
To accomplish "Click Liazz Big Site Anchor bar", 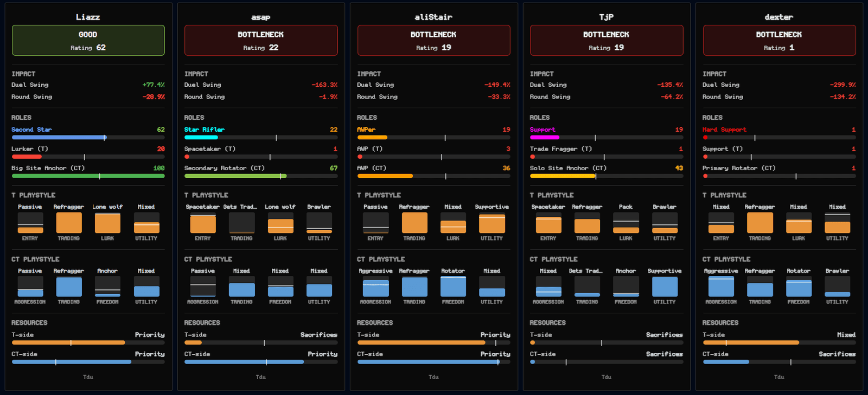I will tap(88, 176).
